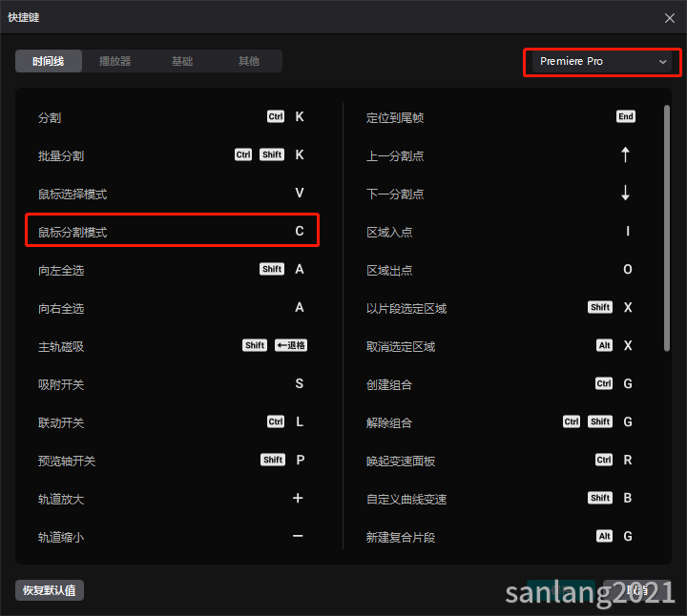Select the 自定义曲线变速 row
The height and width of the screenshot is (616, 687).
[501, 498]
